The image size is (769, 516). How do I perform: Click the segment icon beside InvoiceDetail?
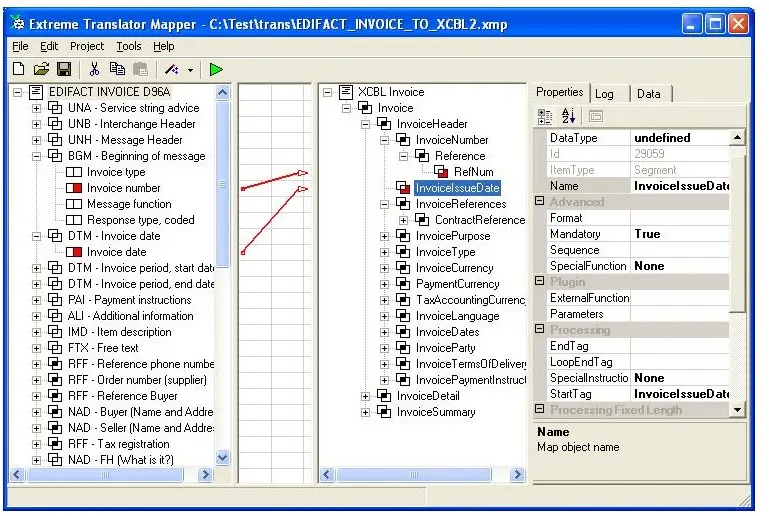tap(384, 396)
